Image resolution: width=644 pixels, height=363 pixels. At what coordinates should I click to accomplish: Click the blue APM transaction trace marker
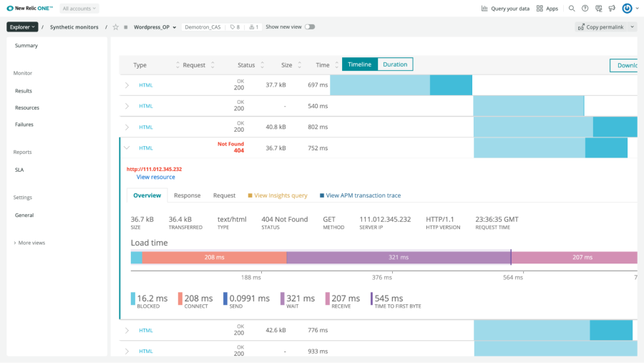click(x=321, y=195)
